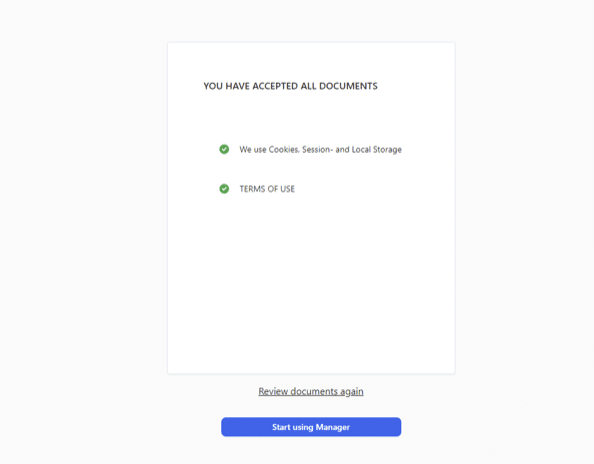The height and width of the screenshot is (464, 594).
Task: Click the checkmark left of We use Cookies
Action: [x=224, y=149]
